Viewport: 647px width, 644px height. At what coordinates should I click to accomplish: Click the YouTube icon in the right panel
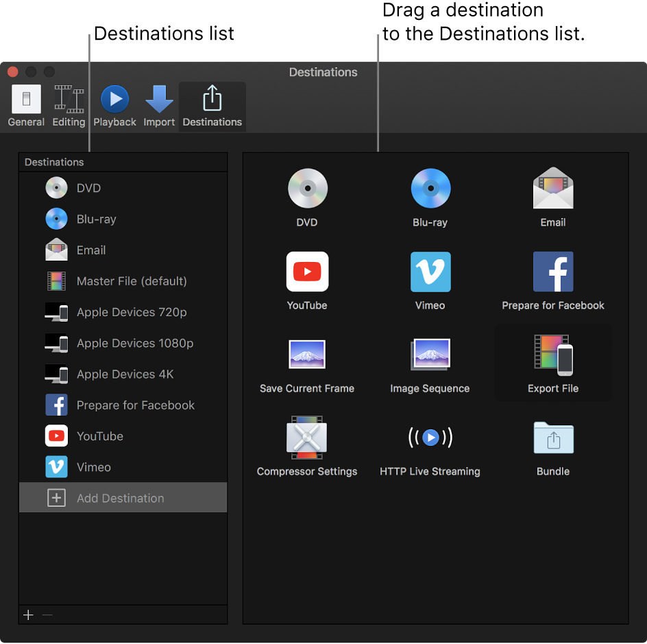(307, 272)
